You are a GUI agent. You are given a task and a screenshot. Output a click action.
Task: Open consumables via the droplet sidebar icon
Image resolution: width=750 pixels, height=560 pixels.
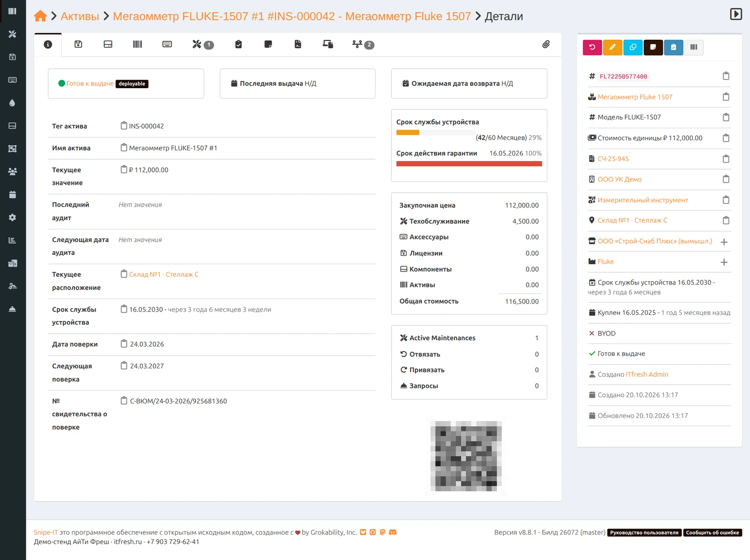13,103
